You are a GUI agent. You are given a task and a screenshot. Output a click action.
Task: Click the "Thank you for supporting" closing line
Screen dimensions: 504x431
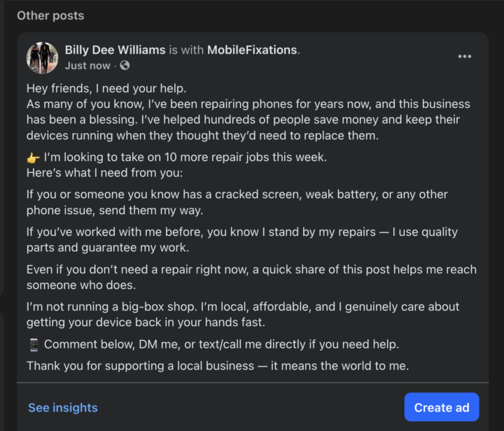(x=217, y=366)
